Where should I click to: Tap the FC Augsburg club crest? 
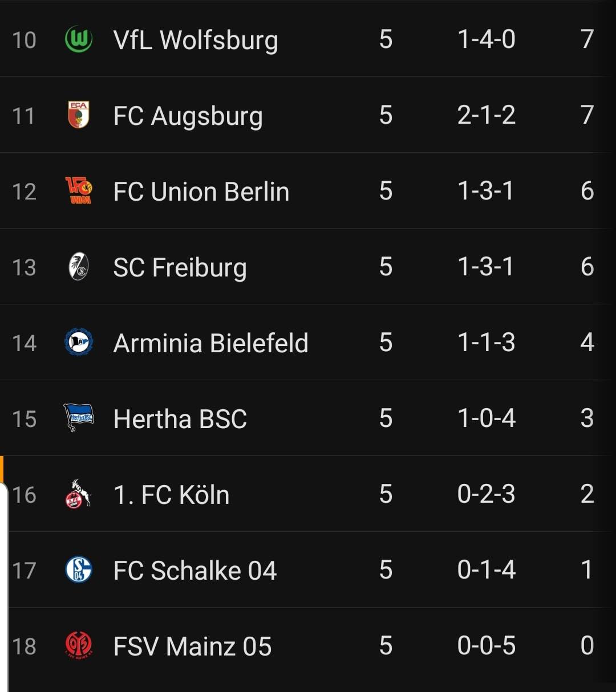click(79, 115)
